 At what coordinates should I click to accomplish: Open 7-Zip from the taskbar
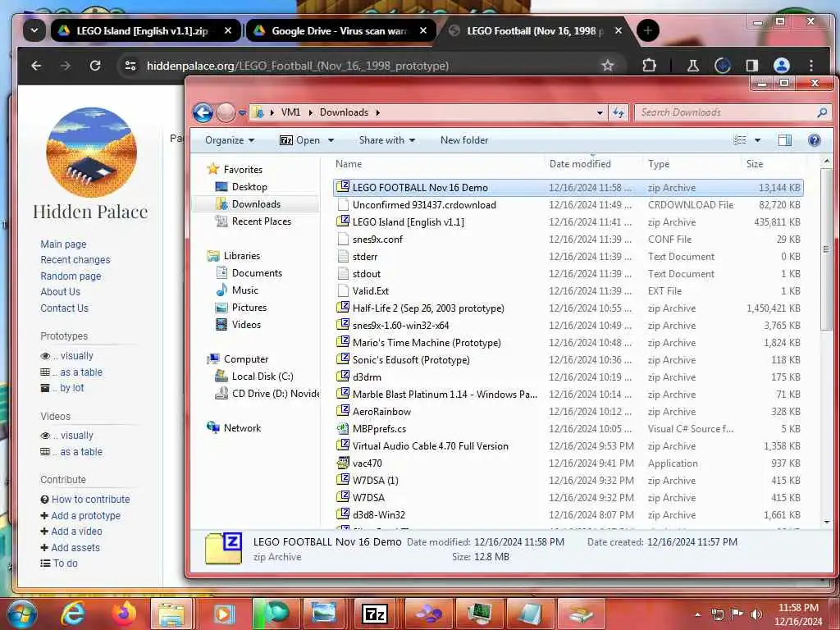tap(374, 614)
